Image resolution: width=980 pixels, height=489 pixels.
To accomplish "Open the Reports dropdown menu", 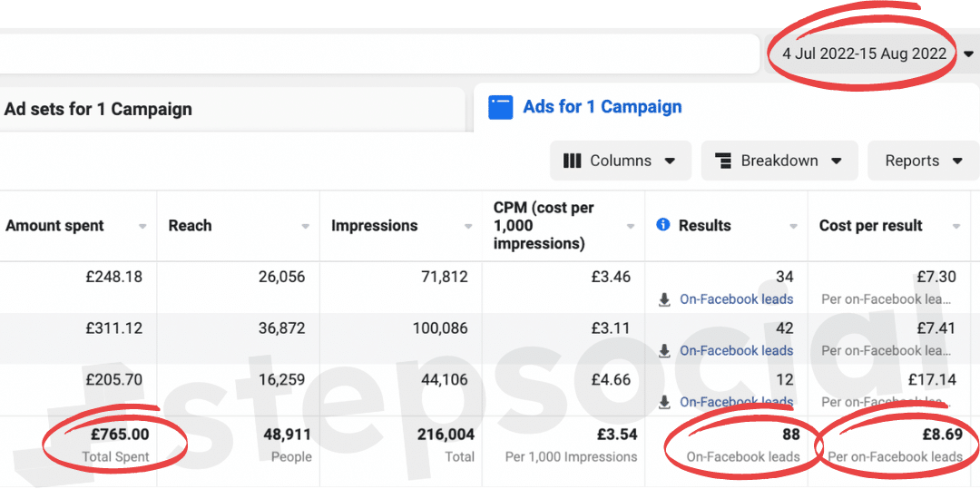I will click(x=922, y=161).
